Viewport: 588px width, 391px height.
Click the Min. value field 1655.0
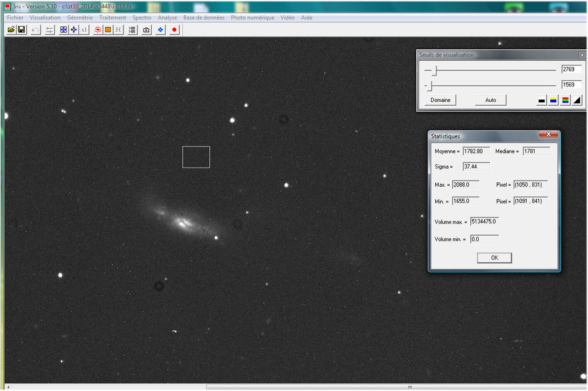(x=466, y=201)
